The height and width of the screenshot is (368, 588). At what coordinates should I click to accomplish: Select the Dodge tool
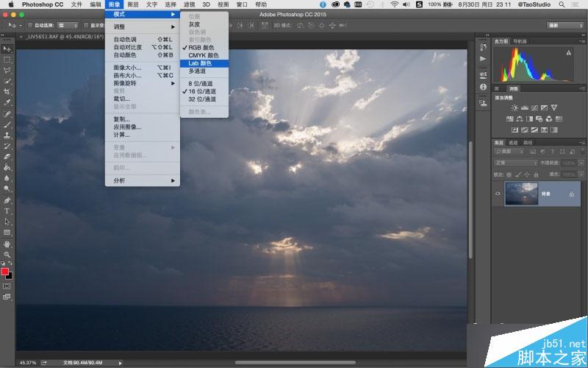pyautogui.click(x=7, y=188)
